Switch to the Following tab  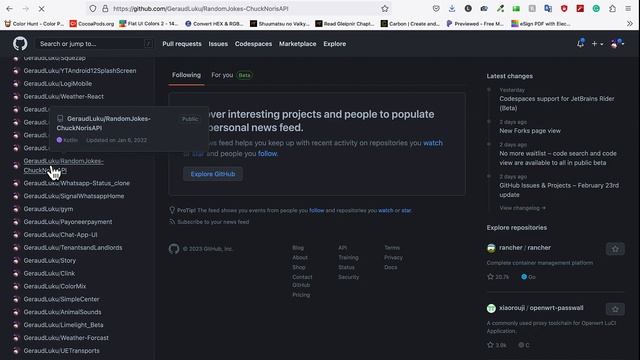(186, 75)
